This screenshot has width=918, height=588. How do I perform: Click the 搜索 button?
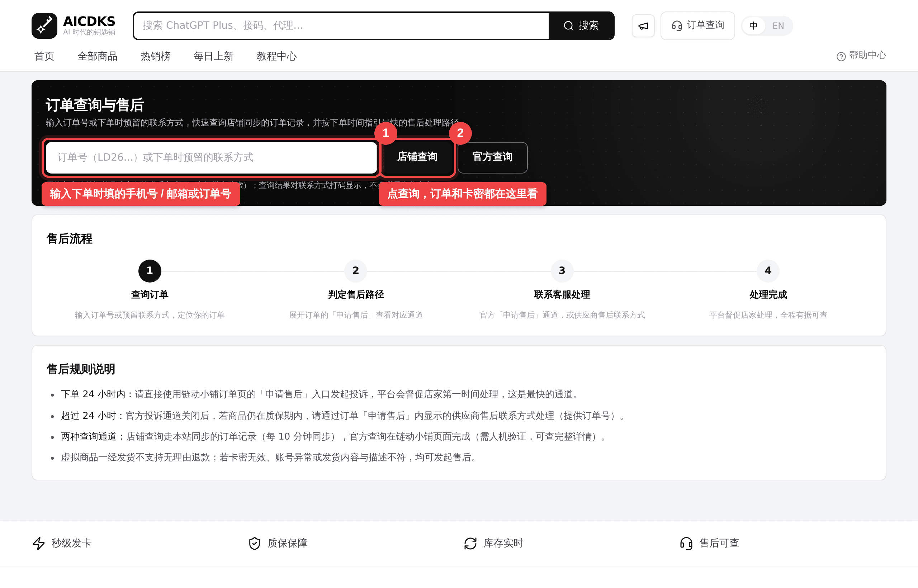coord(581,26)
